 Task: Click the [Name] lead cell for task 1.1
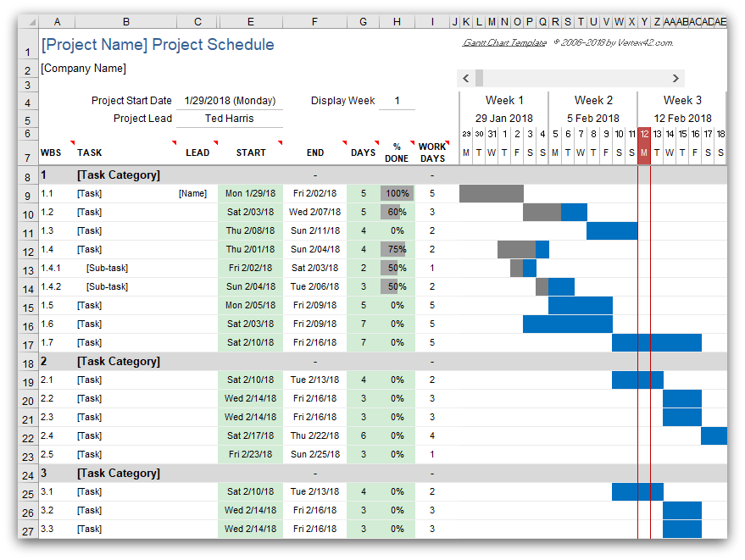tap(193, 193)
